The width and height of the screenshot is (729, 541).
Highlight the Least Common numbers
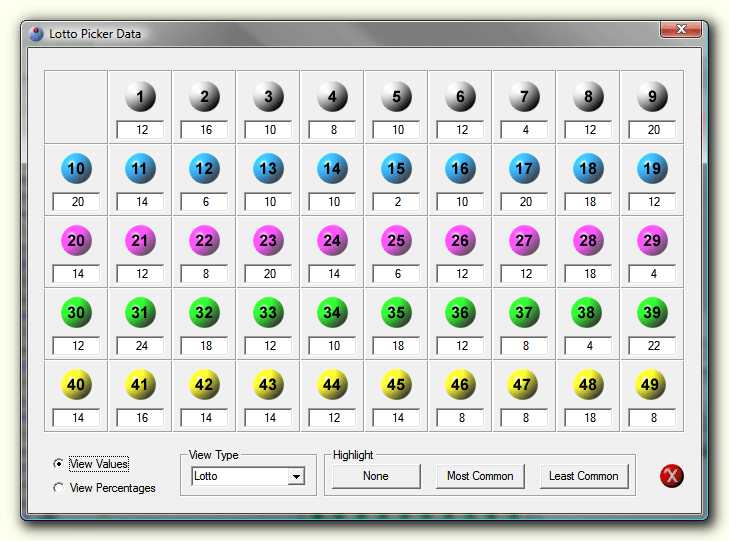pos(583,476)
